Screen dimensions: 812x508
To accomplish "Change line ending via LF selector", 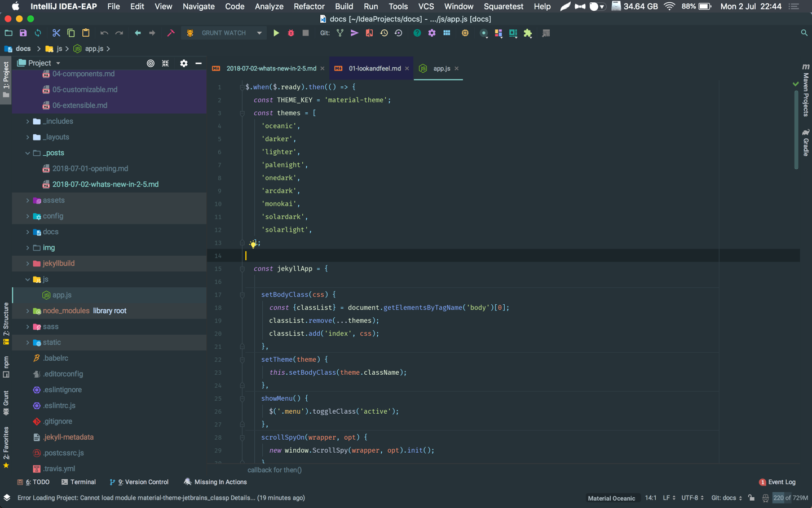I will [668, 498].
